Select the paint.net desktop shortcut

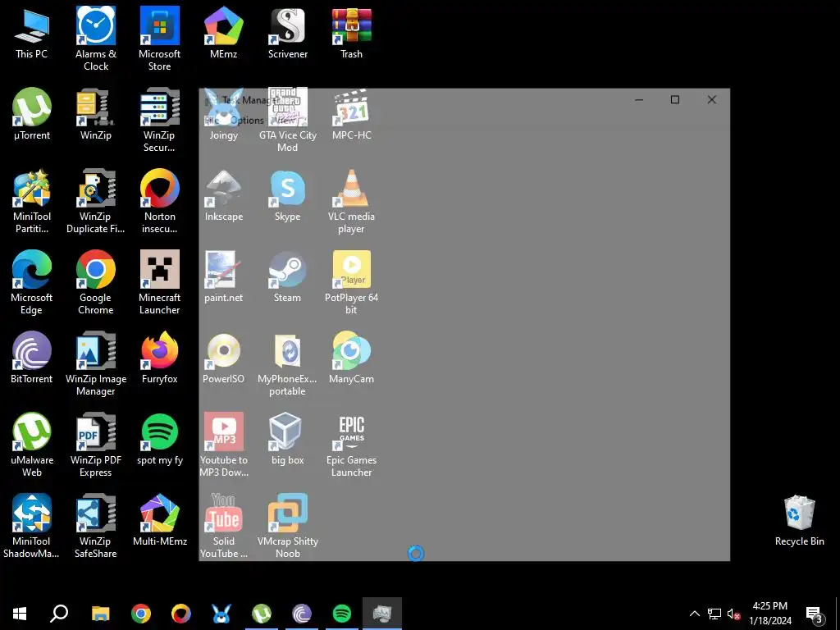tap(223, 276)
